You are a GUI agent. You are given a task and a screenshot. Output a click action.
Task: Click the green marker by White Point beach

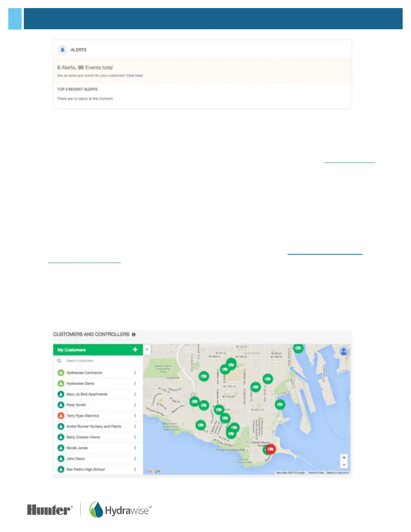click(201, 425)
